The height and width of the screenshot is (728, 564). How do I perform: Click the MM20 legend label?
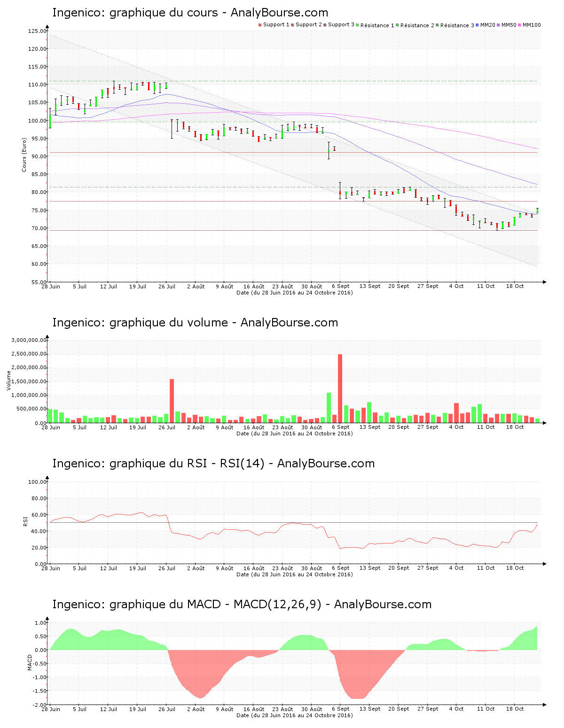(x=488, y=25)
